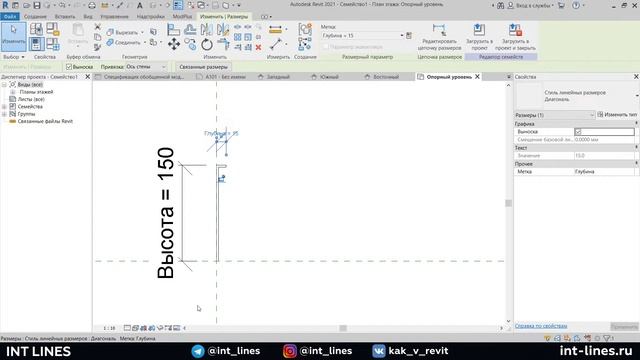Open the Справка по свойствам link

point(541,326)
